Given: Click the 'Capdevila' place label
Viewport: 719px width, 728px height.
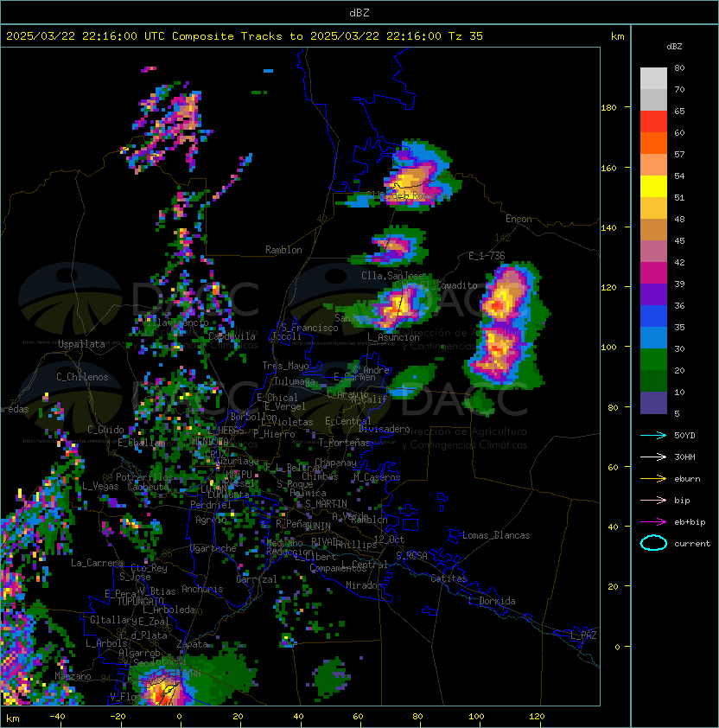Looking at the screenshot, I should point(232,336).
